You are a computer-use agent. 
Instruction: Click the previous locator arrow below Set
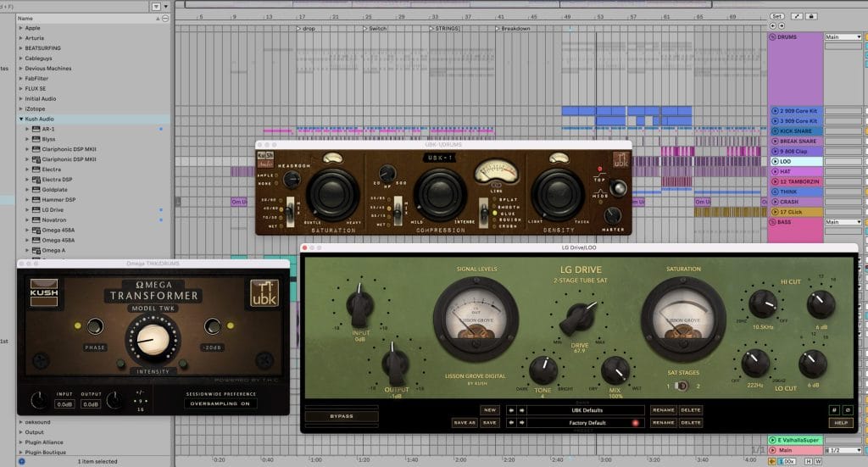pos(772,26)
